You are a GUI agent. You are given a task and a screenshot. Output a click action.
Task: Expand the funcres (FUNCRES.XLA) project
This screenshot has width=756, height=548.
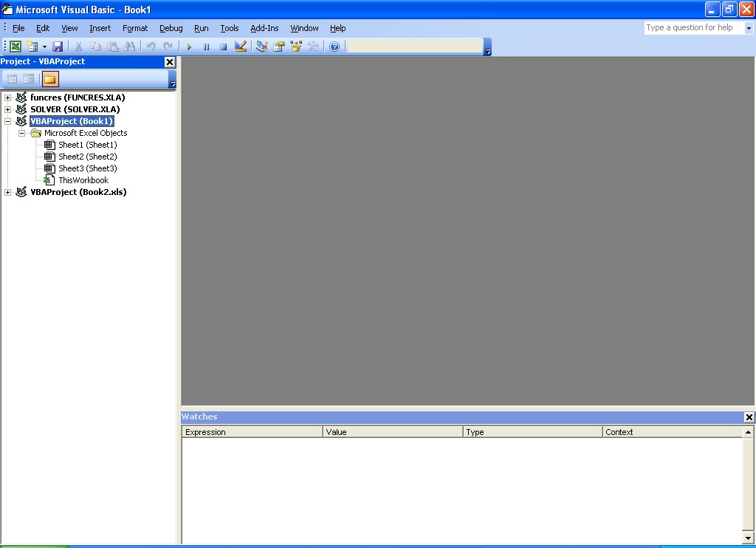pyautogui.click(x=7, y=97)
